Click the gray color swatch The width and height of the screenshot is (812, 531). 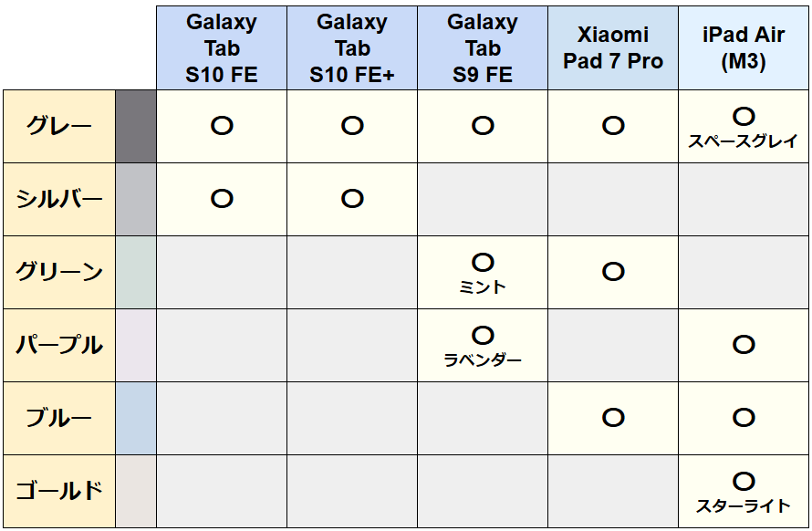click(136, 127)
